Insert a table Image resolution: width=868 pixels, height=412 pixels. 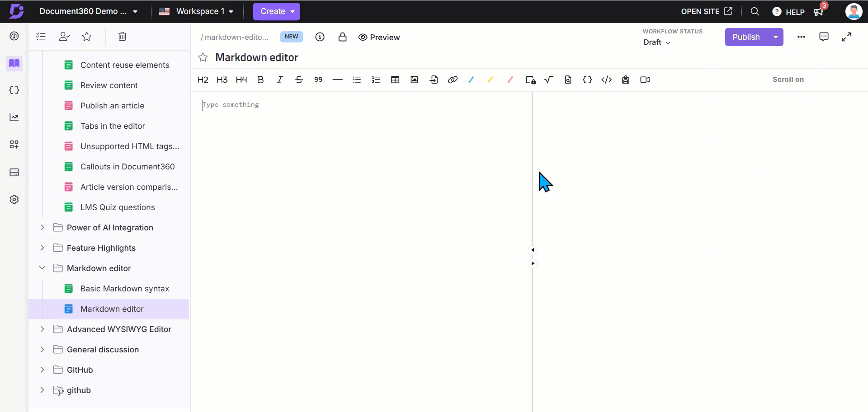[395, 80]
